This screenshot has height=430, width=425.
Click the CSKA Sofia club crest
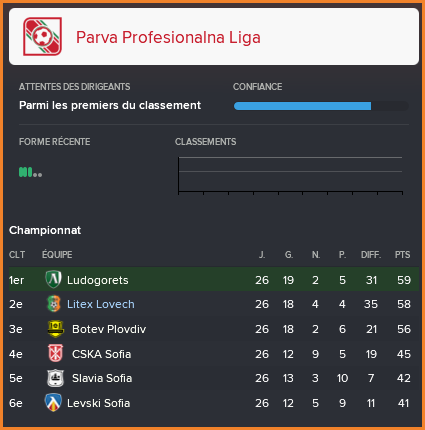click(x=56, y=353)
